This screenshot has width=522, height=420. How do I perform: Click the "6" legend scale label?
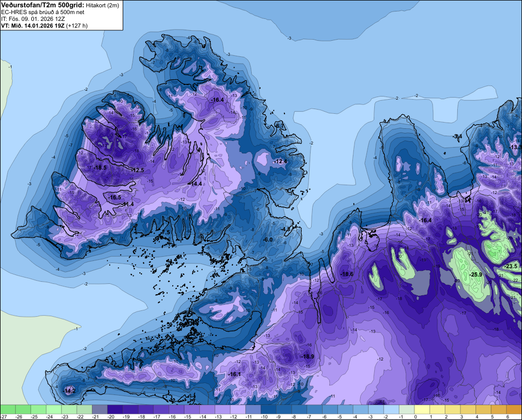(x=507, y=417)
